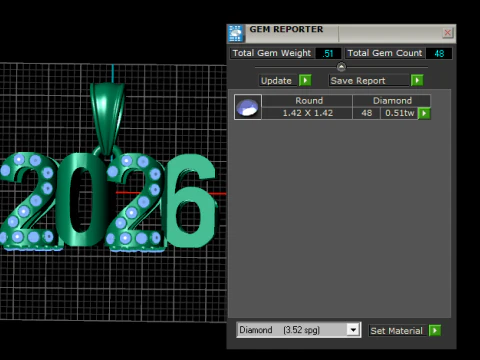Click the Total Gem Count label
The height and width of the screenshot is (360, 480).
[385, 53]
